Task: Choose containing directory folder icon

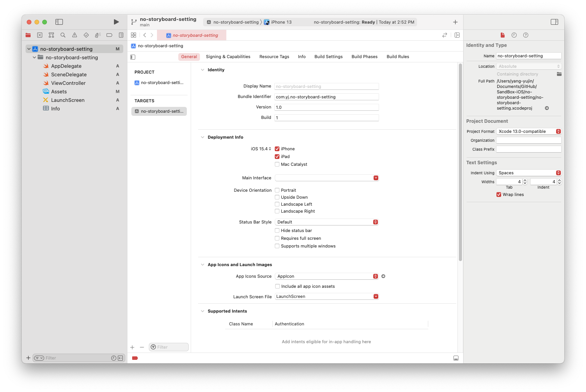Action: 559,74
